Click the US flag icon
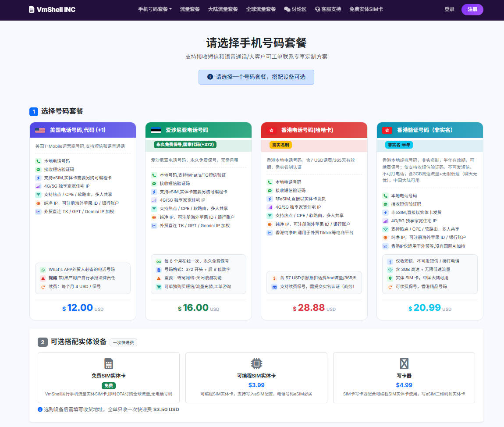This screenshot has width=504, height=427. [x=40, y=130]
